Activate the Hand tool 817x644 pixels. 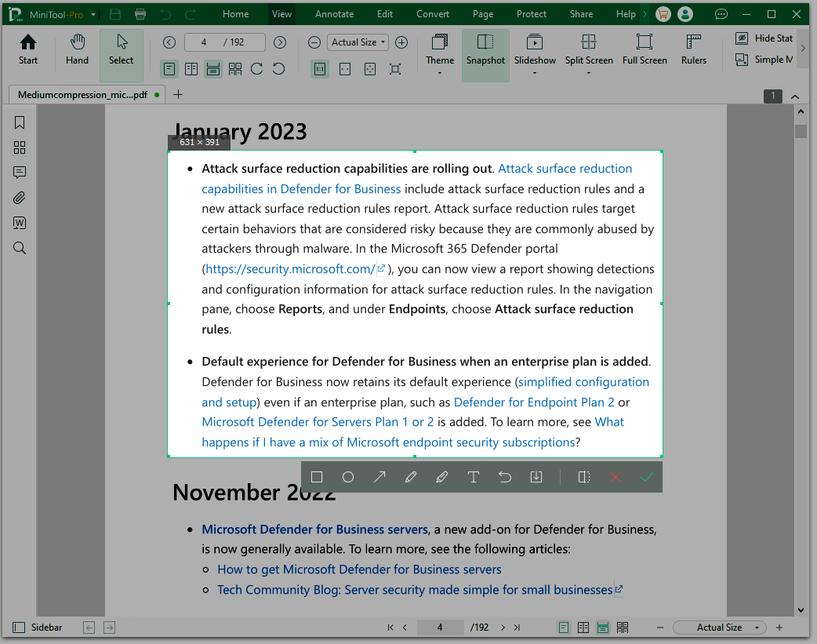click(x=77, y=49)
